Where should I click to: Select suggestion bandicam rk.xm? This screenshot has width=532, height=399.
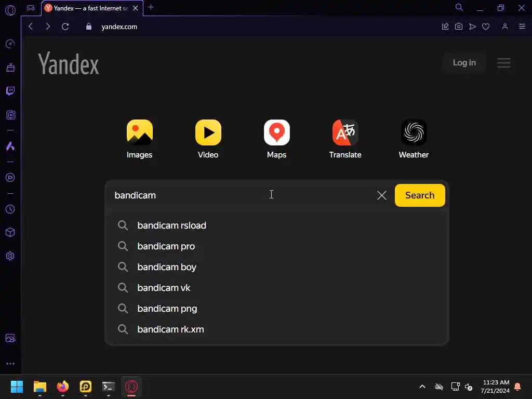(x=276, y=329)
